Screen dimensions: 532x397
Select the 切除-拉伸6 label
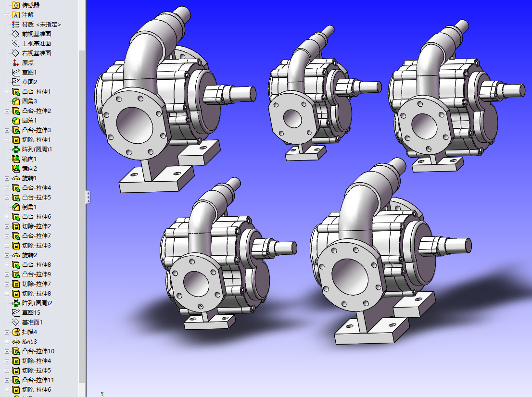(x=36, y=389)
